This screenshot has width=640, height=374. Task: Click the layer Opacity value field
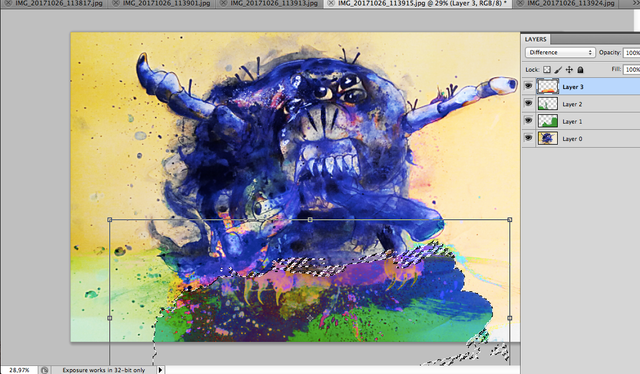(632, 52)
